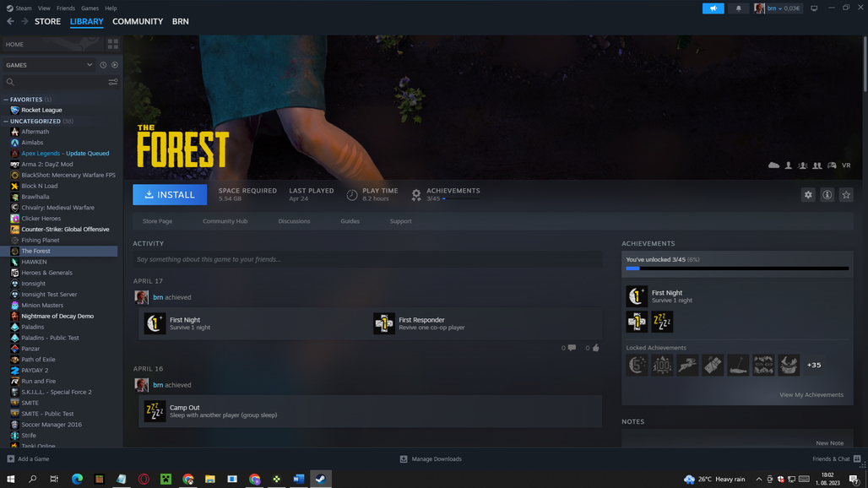This screenshot has height=488, width=868.
Task: Click the forward navigation arrow
Action: coord(24,21)
